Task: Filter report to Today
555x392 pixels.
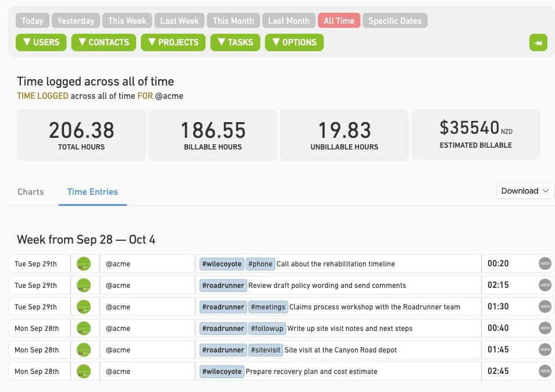Action: (32, 20)
